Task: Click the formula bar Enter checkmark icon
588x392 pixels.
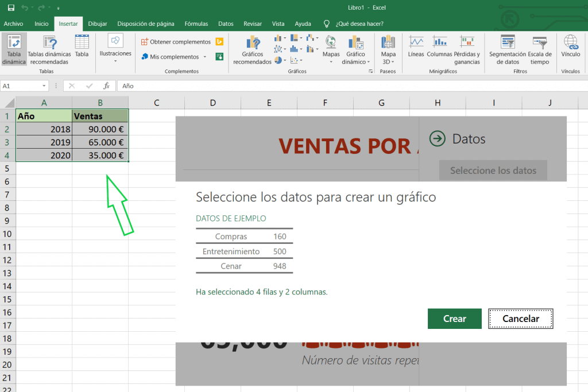Action: coord(89,86)
